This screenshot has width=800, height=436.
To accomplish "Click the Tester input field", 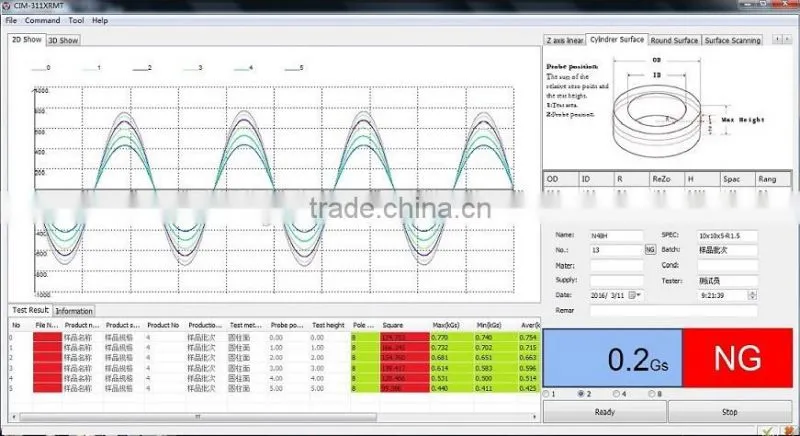I will pos(727,280).
